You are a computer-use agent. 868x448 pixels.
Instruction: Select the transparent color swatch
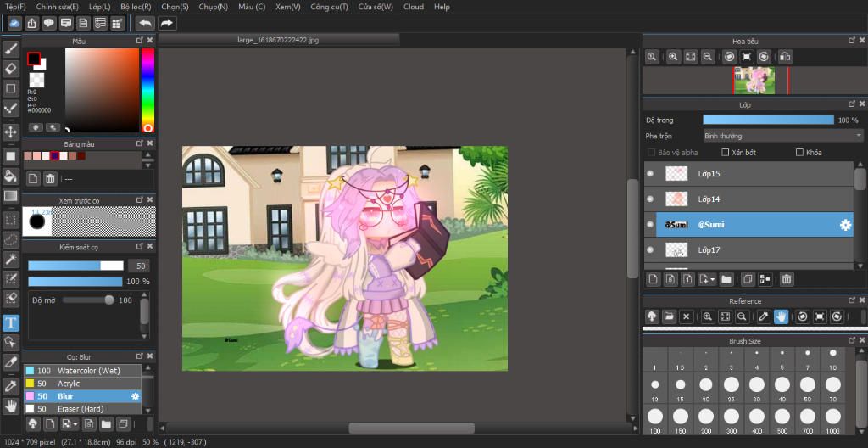click(36, 80)
